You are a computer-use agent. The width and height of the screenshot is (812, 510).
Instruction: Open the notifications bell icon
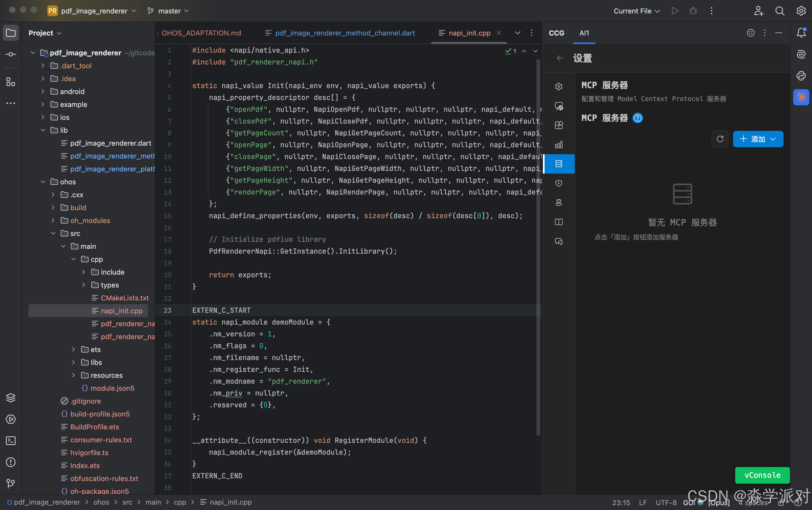tap(801, 33)
